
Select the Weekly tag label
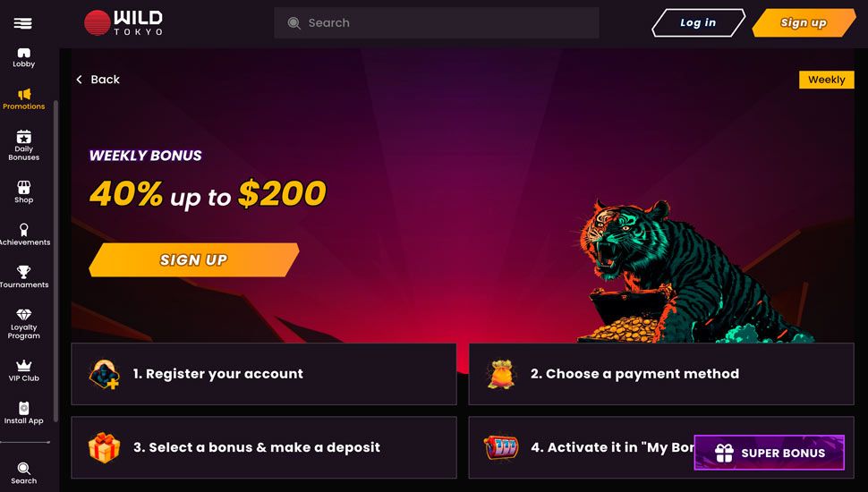pos(827,80)
